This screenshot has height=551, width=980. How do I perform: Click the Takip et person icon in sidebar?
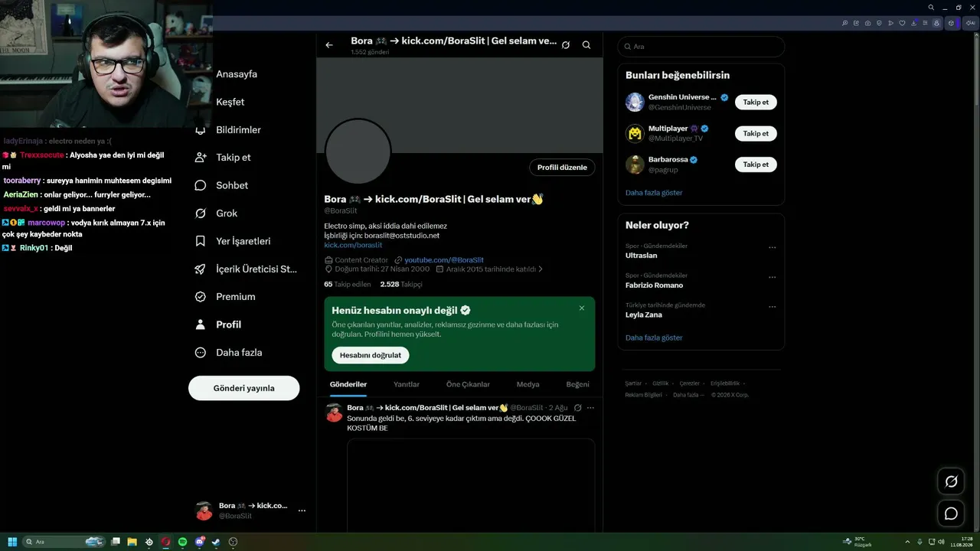pos(201,158)
